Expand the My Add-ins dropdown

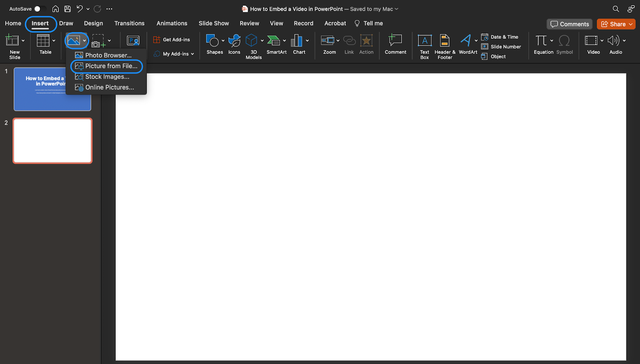coord(192,54)
